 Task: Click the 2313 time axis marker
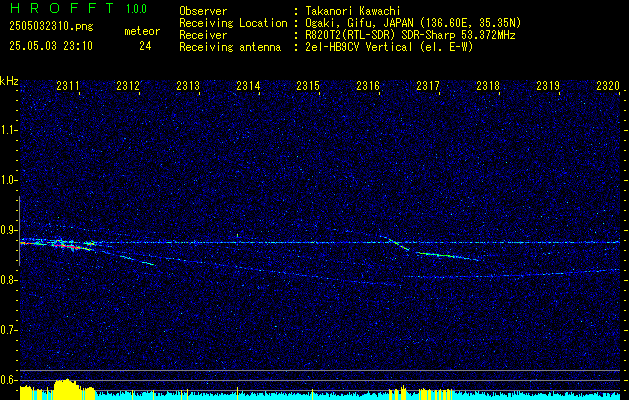coord(188,85)
